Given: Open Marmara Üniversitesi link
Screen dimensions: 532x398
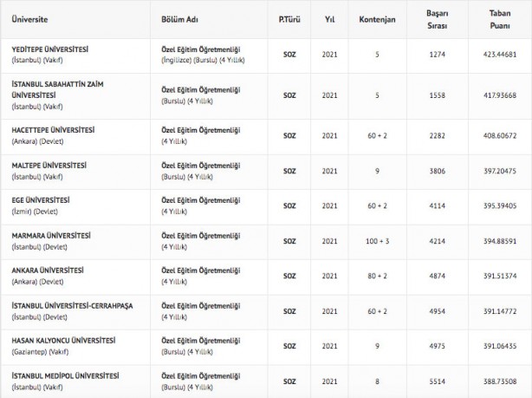Looking at the screenshot, I should click(x=51, y=235).
